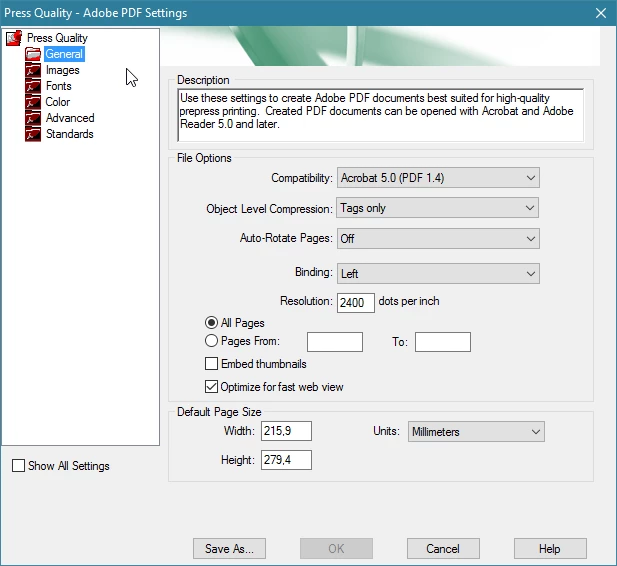The width and height of the screenshot is (617, 566).
Task: Click the Pages From start field
Action: click(x=335, y=342)
